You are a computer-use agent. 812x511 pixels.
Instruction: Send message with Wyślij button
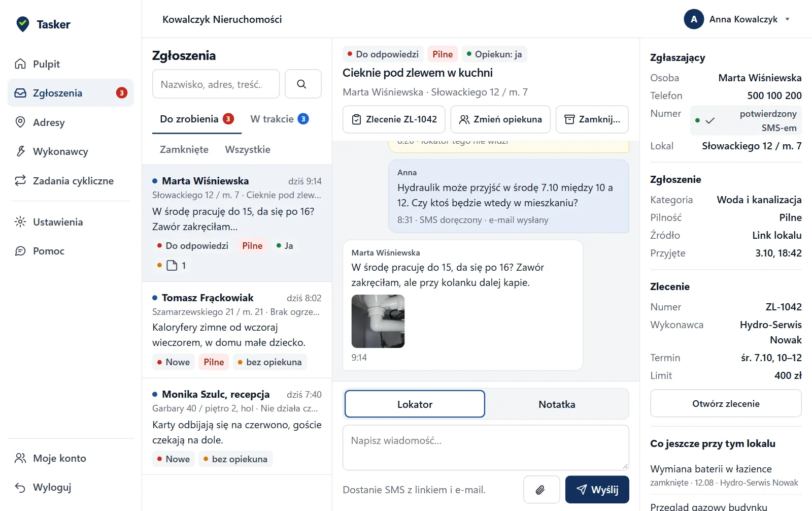point(597,490)
